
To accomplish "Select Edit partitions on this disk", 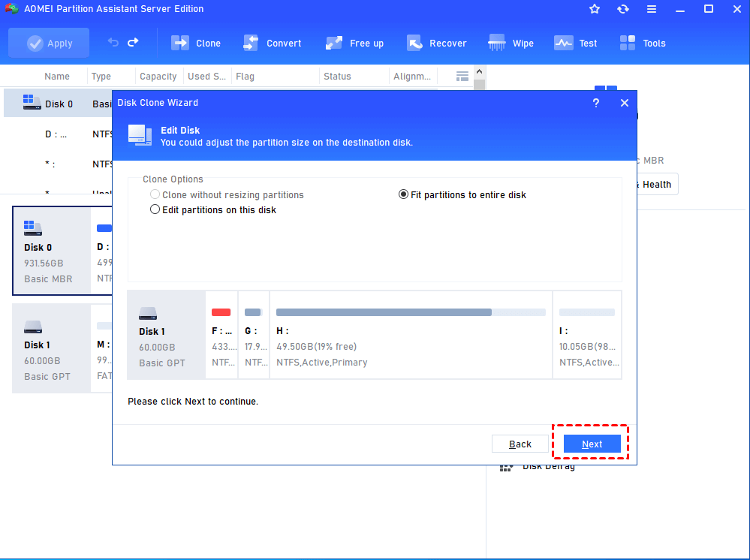I will [213, 209].
